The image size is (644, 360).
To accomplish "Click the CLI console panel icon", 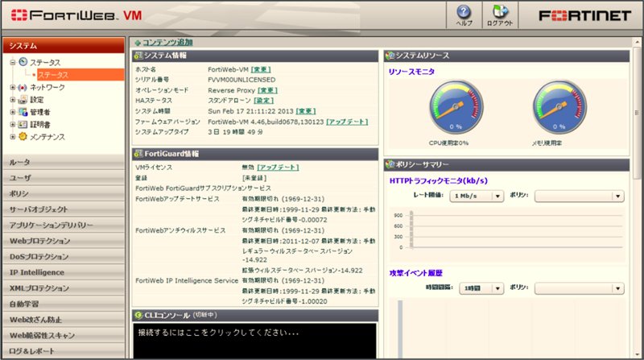I will pos(138,315).
